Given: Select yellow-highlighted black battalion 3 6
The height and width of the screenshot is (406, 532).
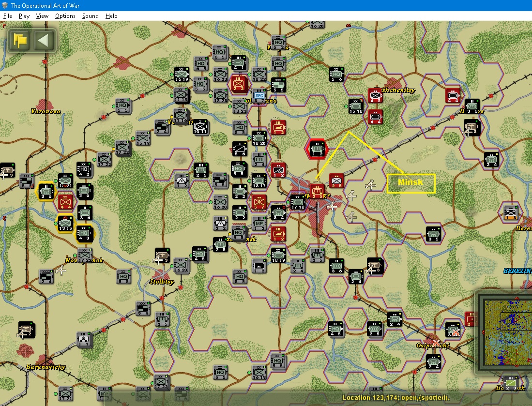Looking at the screenshot, I should tap(46, 192).
